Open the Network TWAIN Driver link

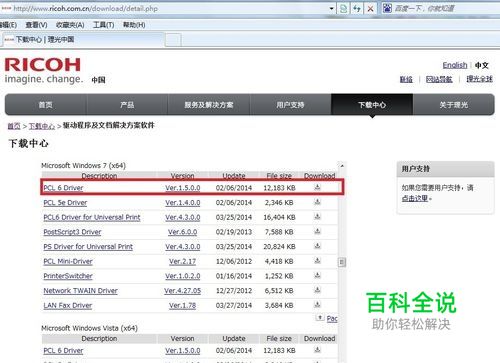[x=81, y=290]
